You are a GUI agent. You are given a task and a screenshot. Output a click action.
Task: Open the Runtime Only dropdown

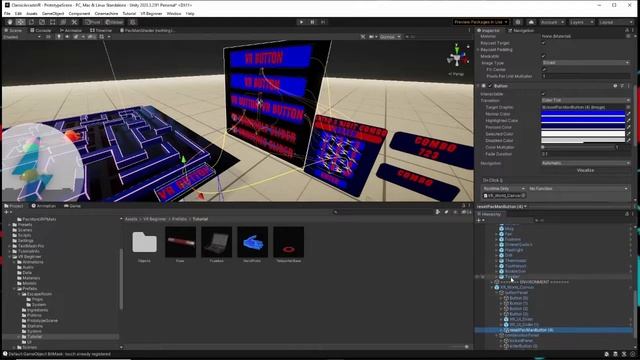tap(504, 189)
